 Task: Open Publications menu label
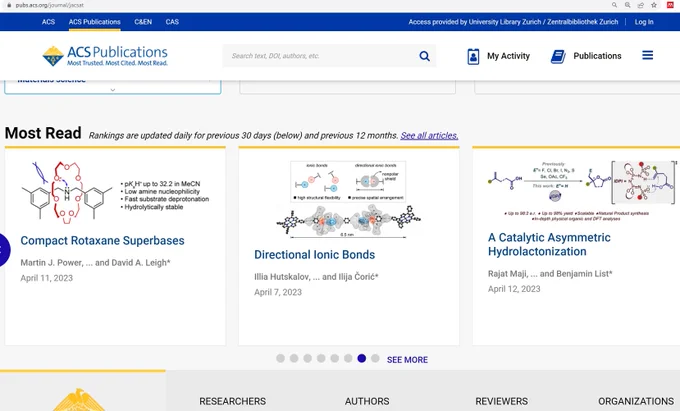point(597,56)
